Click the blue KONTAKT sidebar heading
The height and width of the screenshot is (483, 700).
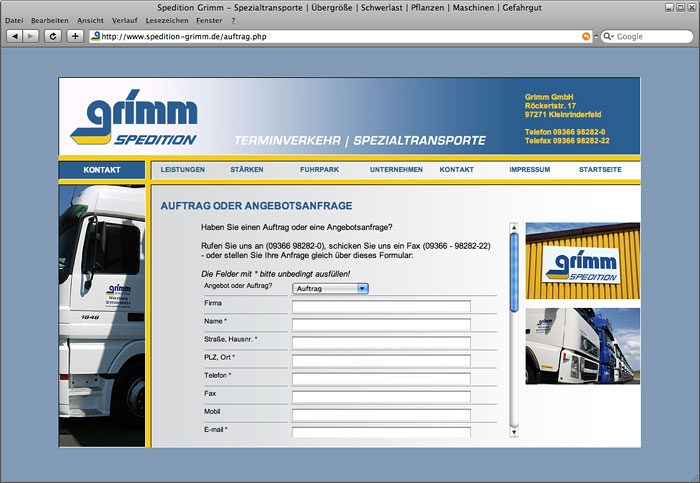pos(102,170)
